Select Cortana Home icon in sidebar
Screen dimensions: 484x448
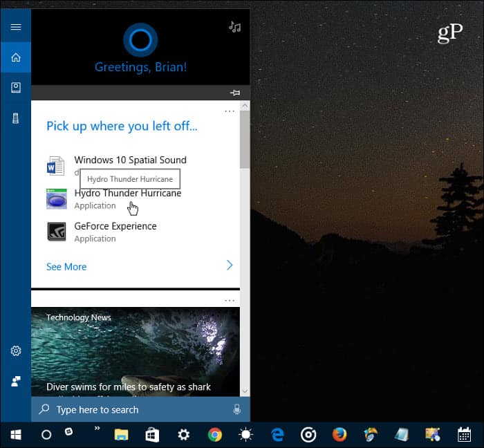(16, 57)
